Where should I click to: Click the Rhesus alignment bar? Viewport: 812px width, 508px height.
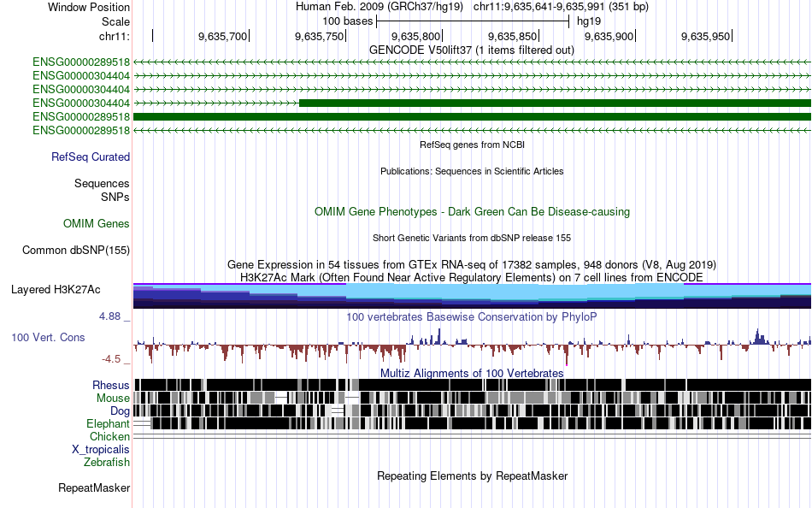pos(473,385)
